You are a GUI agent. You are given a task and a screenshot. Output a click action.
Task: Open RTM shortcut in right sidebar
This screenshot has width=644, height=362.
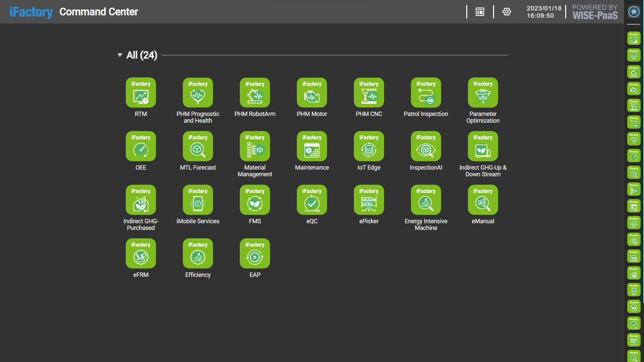(x=634, y=38)
